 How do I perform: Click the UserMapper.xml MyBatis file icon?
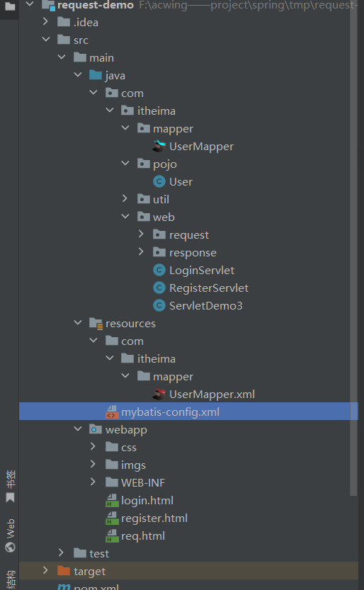[x=159, y=394]
